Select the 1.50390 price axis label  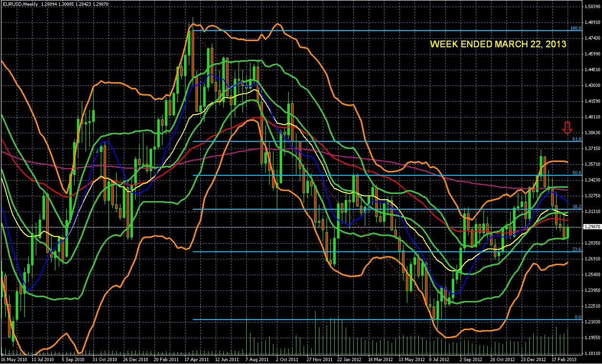tap(591, 6)
